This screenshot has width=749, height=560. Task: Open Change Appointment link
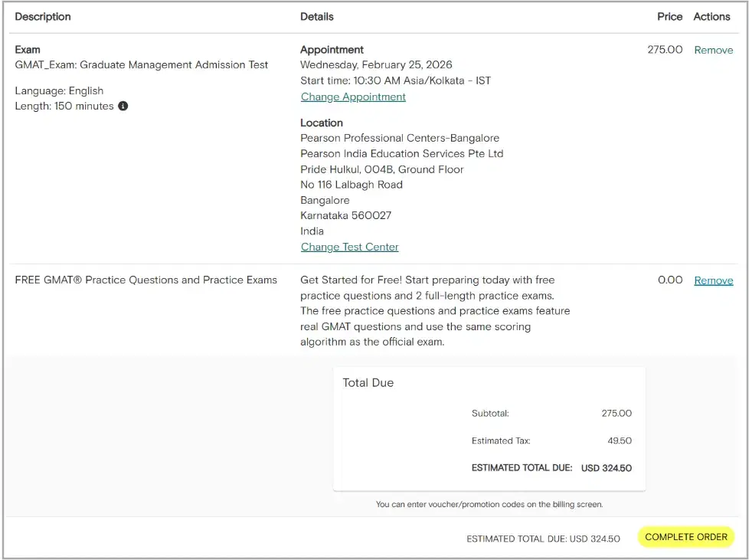click(x=352, y=97)
